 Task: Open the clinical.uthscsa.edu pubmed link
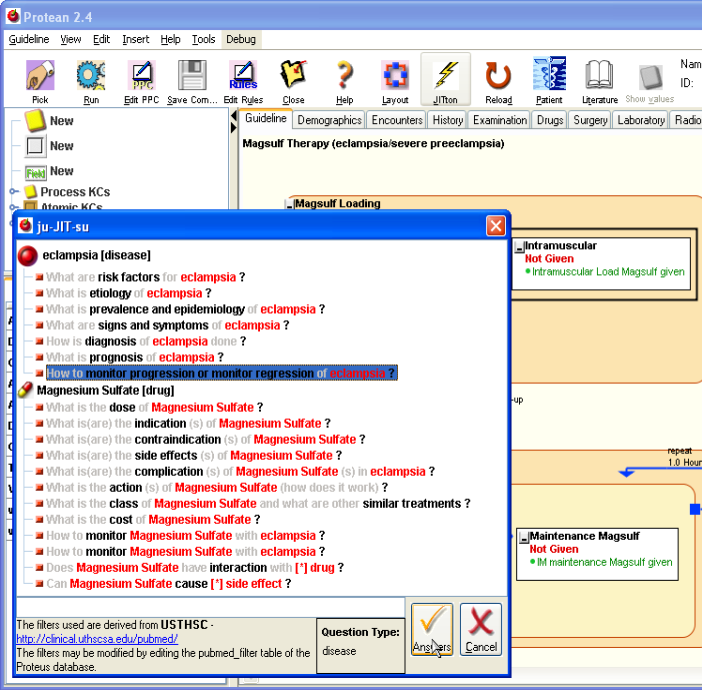[x=97, y=639]
